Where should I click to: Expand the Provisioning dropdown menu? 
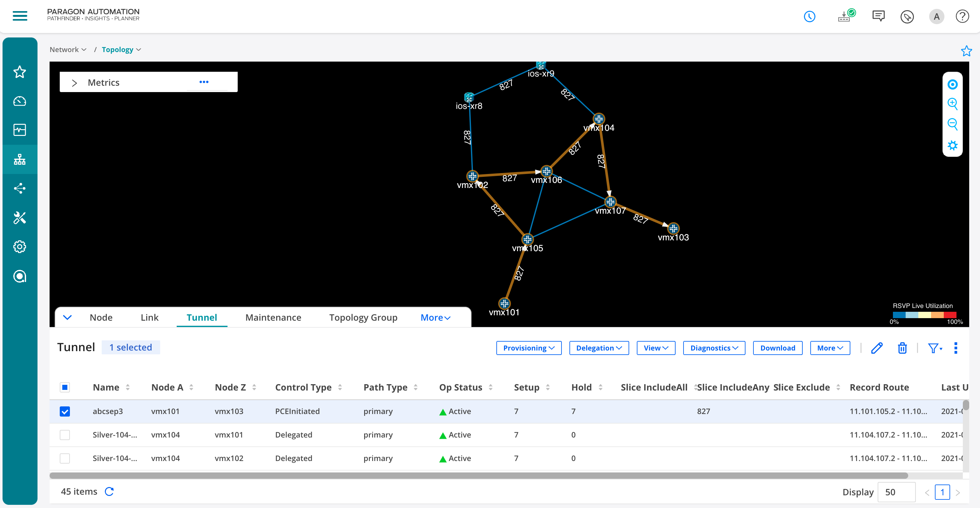[528, 347]
